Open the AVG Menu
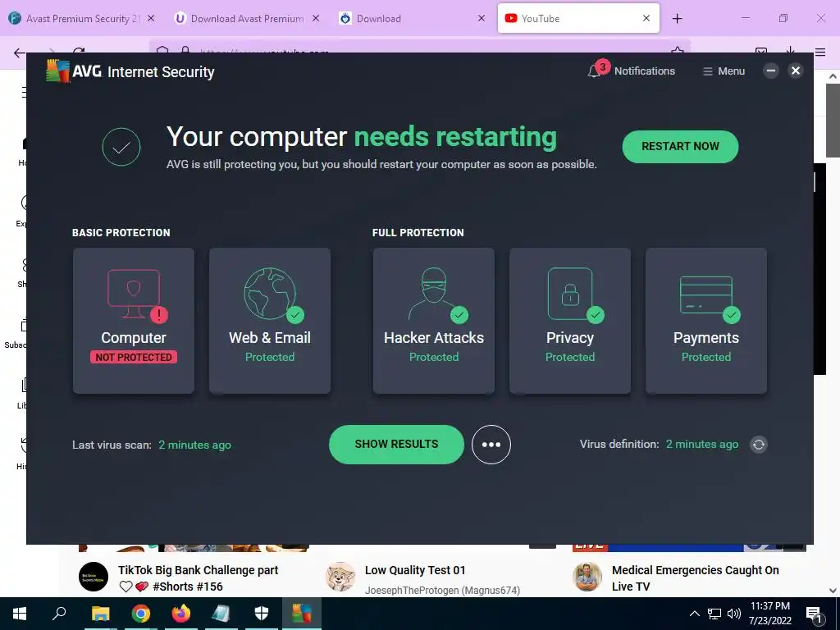 click(x=724, y=71)
